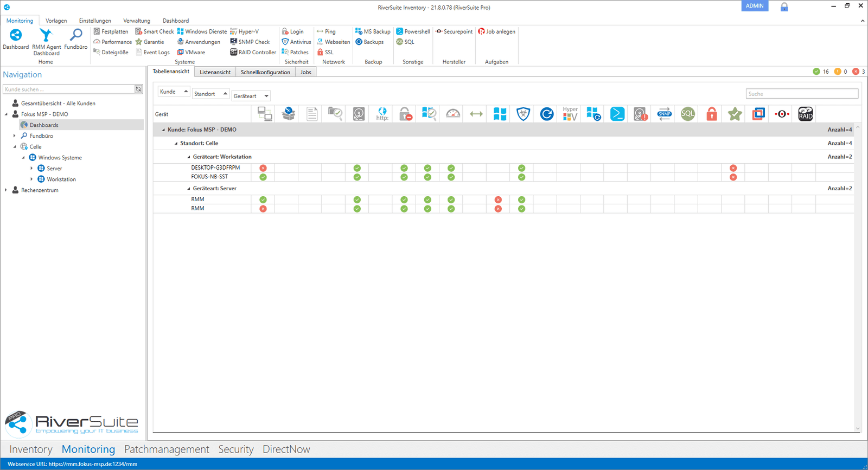Select Dashboards in navigation tree
868x470 pixels.
[44, 125]
